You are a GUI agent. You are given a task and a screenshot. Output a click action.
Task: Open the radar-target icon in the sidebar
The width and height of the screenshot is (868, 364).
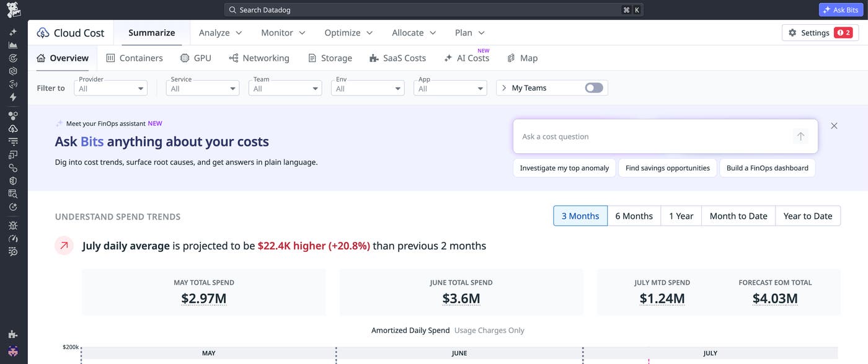13,58
